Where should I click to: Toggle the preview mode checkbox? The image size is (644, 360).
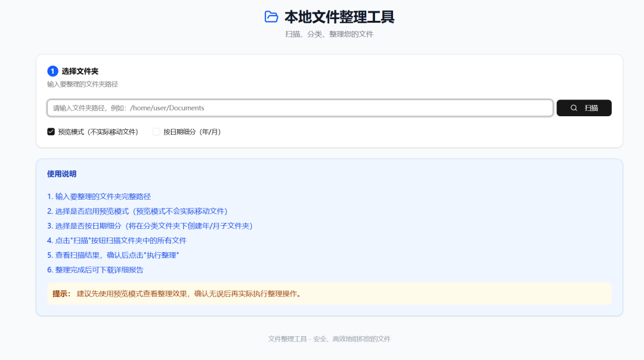51,131
